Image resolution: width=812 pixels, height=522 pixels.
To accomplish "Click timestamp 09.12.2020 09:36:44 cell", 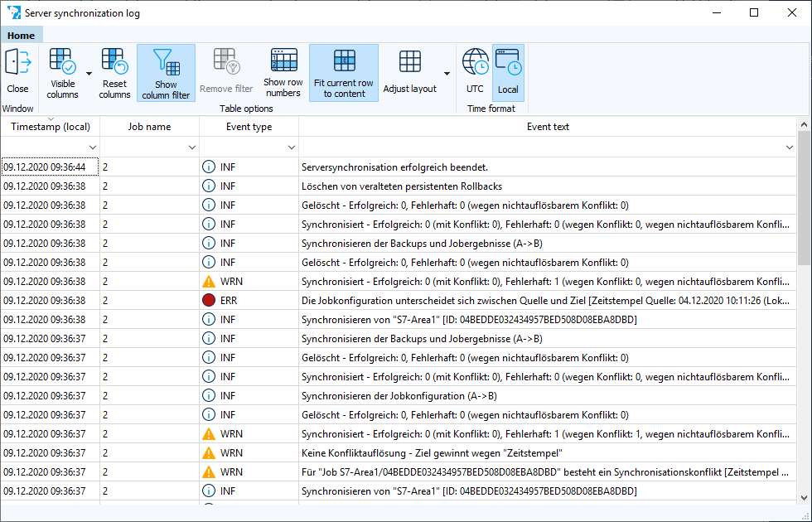I will (x=51, y=167).
